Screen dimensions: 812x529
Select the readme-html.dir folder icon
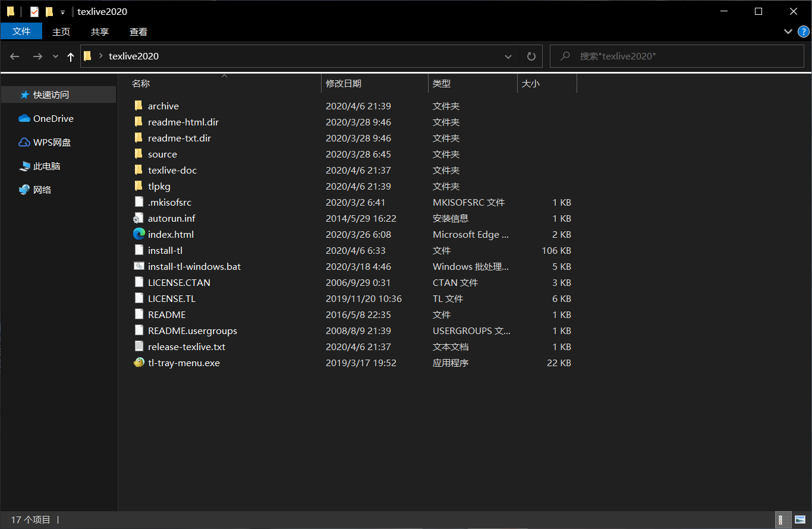pyautogui.click(x=139, y=122)
